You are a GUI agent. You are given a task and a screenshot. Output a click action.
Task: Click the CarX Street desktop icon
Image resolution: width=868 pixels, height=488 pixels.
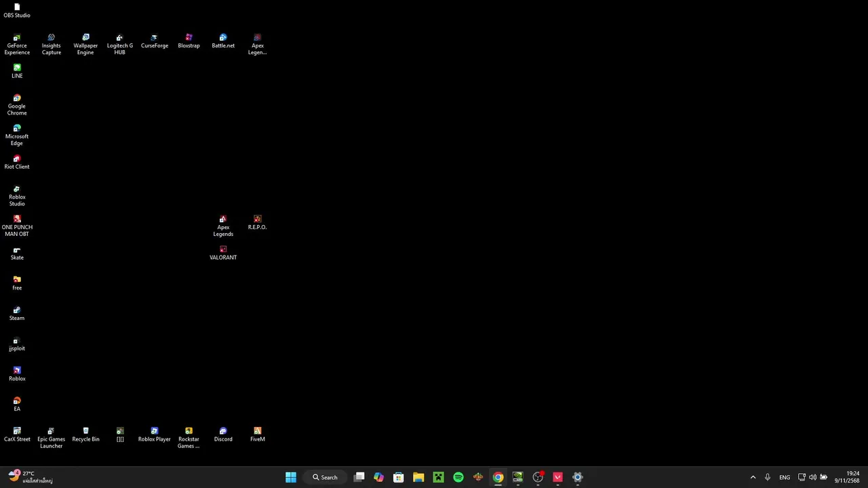point(17,434)
